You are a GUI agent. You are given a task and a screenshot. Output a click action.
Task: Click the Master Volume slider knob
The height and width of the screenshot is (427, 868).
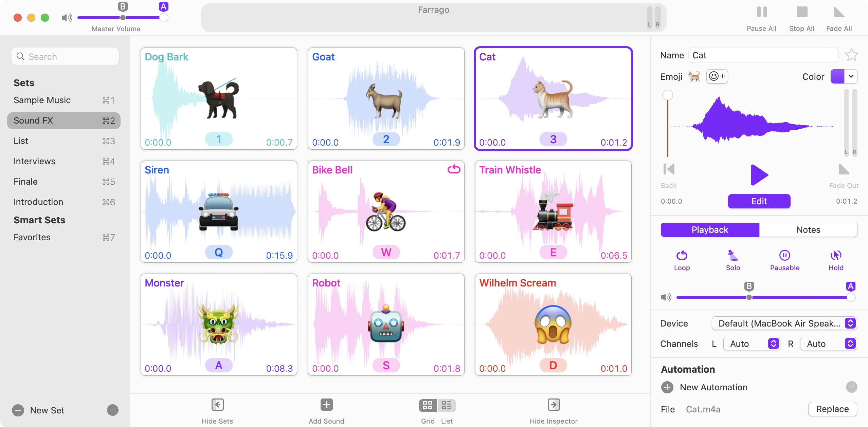(164, 18)
